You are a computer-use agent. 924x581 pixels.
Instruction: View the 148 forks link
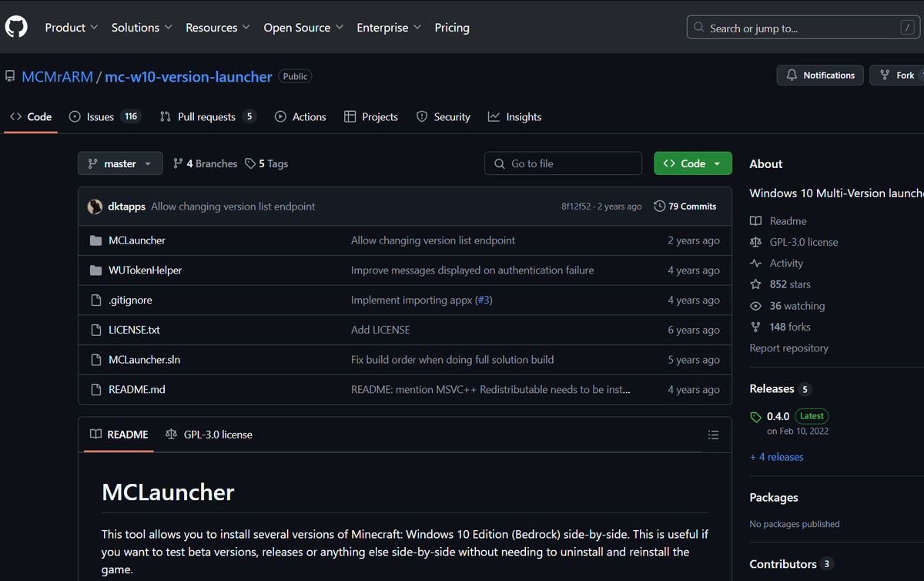click(x=780, y=327)
